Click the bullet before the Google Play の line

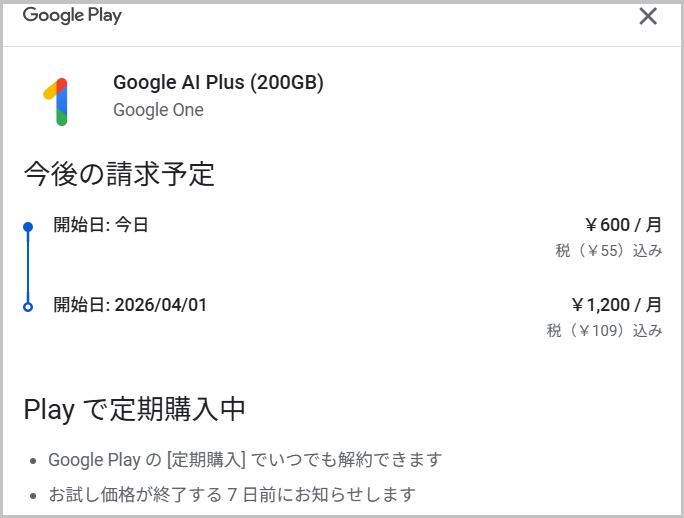(34, 461)
